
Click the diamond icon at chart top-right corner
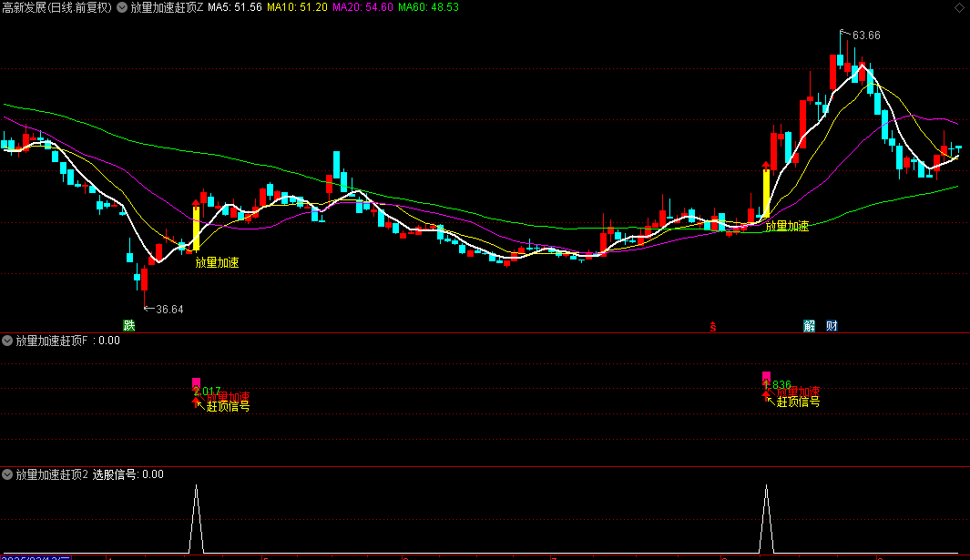(x=959, y=7)
